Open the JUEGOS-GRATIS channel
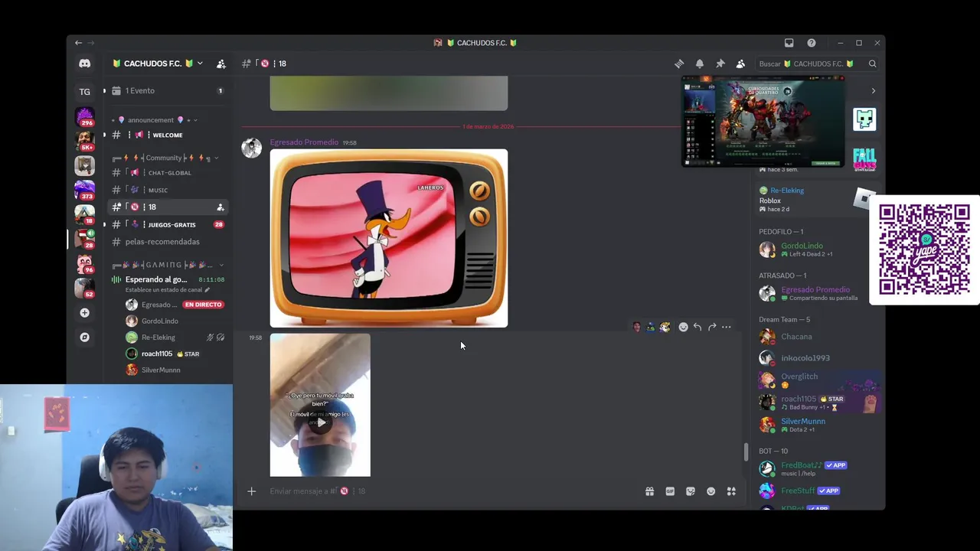 pyautogui.click(x=166, y=224)
